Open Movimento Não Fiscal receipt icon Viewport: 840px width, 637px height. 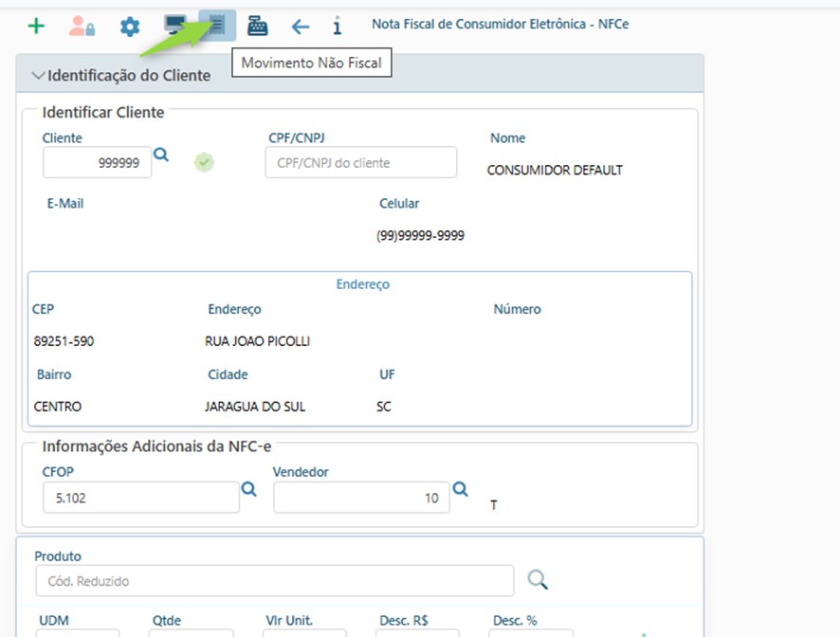pyautogui.click(x=217, y=26)
